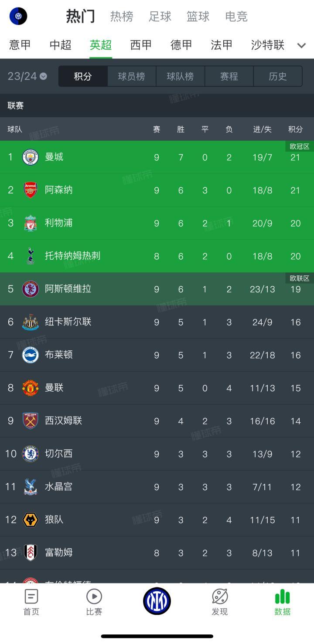Open the 托特纳姆热刺 team row
Image resolution: width=314 pixels, height=644 pixels.
[x=157, y=256]
